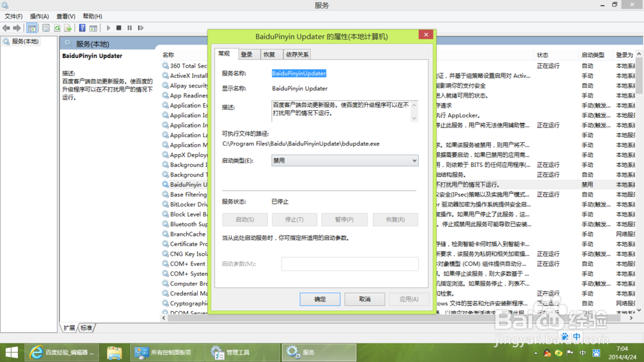This screenshot has width=644, height=362.
Task: Switch to 管理工具 taskbar window
Action: click(x=243, y=352)
